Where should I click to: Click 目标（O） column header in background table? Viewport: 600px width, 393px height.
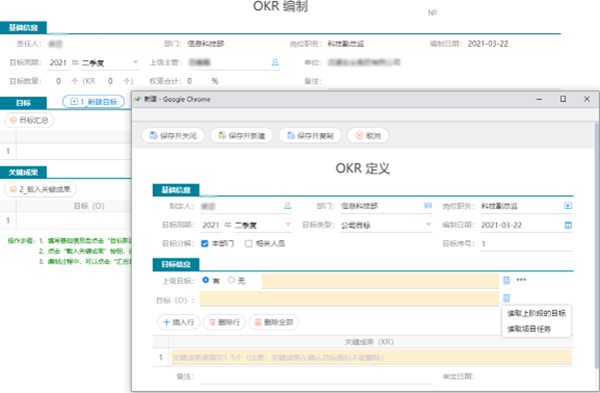coord(89,206)
